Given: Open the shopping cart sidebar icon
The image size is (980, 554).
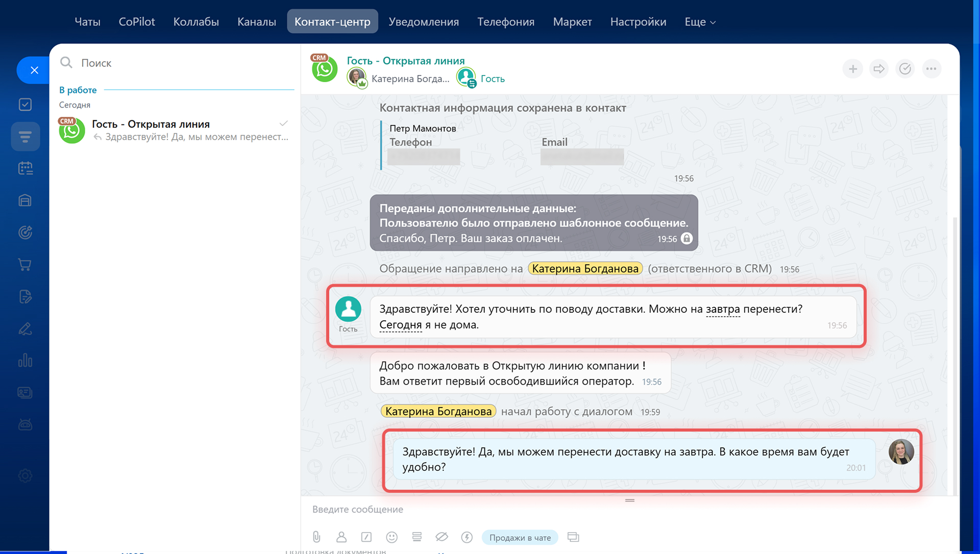Looking at the screenshot, I should click(x=25, y=264).
